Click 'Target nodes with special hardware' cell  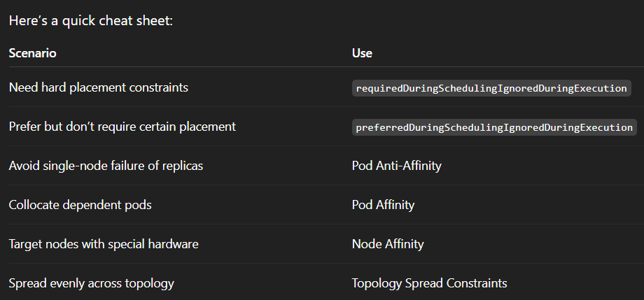(x=104, y=244)
